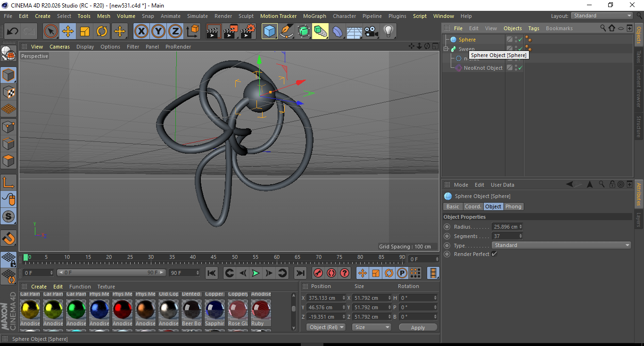
Task: Switch to Polygons mode
Action: pyautogui.click(x=8, y=160)
